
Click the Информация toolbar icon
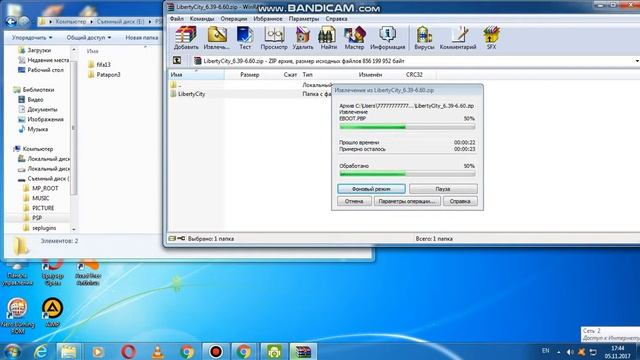(x=387, y=38)
